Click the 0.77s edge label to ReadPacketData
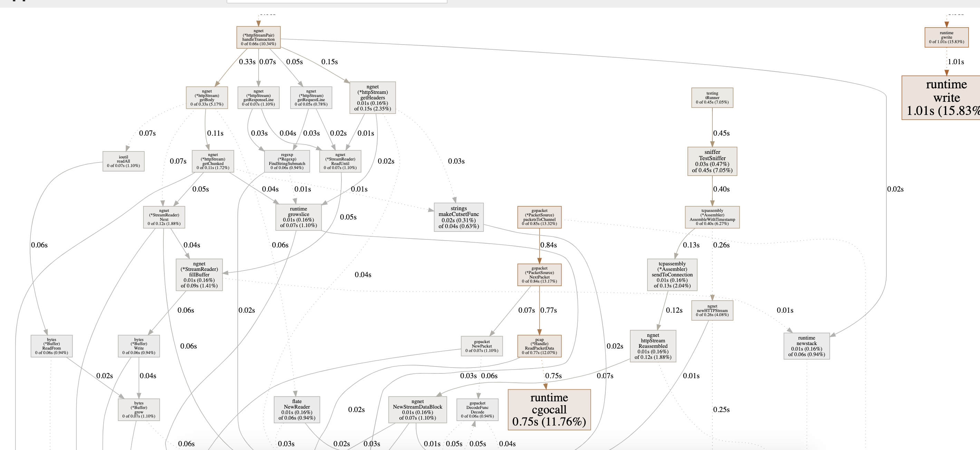Screen dimensions: 980x450 pyautogui.click(x=549, y=310)
